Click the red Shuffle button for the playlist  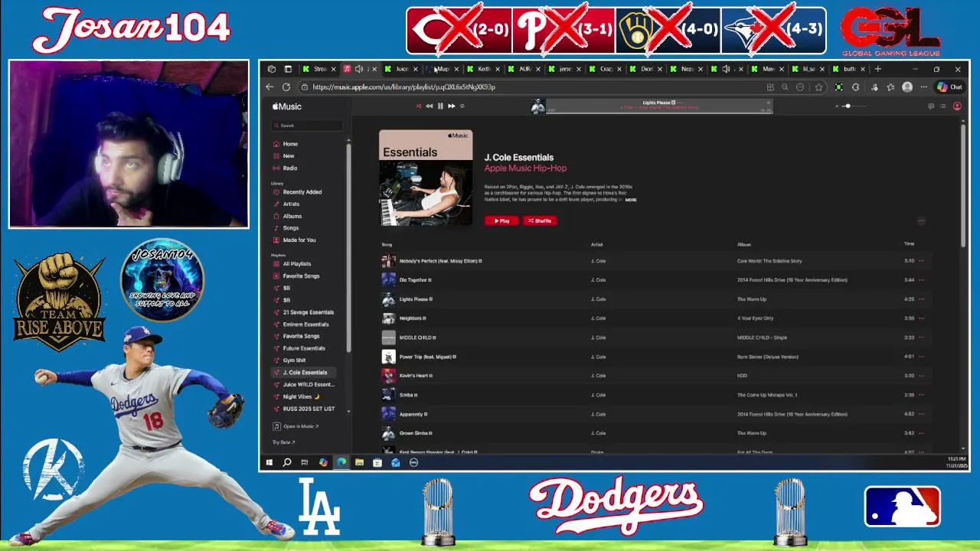pyautogui.click(x=539, y=220)
